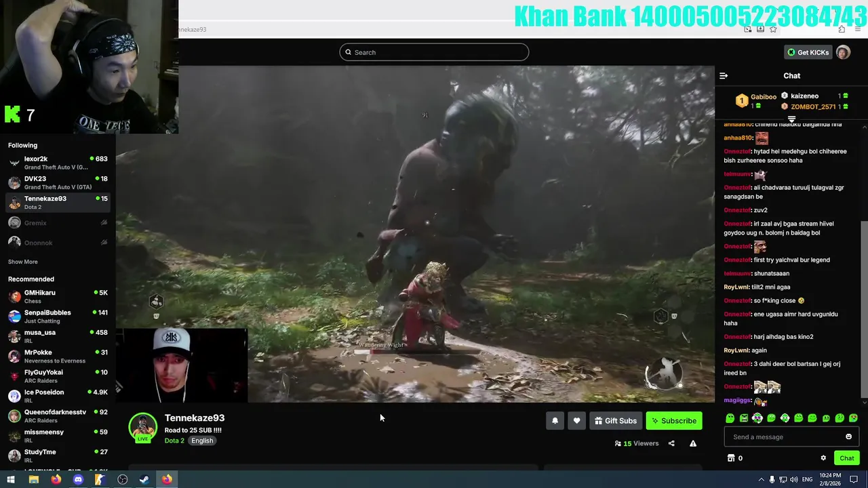868x488 pixels.
Task: Open offline Gremix channel
Action: [x=58, y=222]
